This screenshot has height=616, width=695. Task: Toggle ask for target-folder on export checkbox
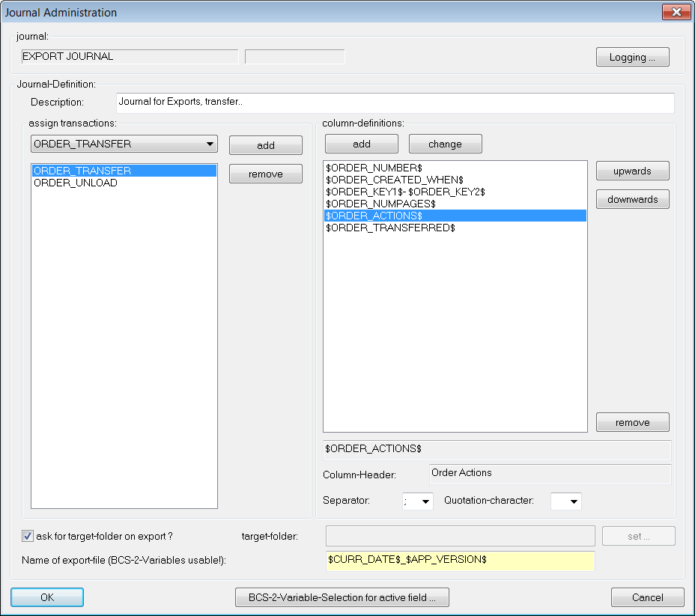tap(28, 536)
